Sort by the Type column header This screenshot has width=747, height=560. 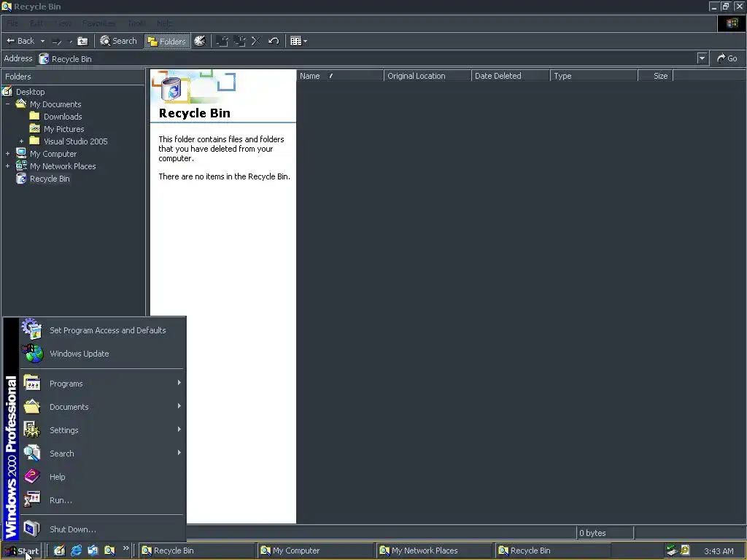tap(594, 76)
